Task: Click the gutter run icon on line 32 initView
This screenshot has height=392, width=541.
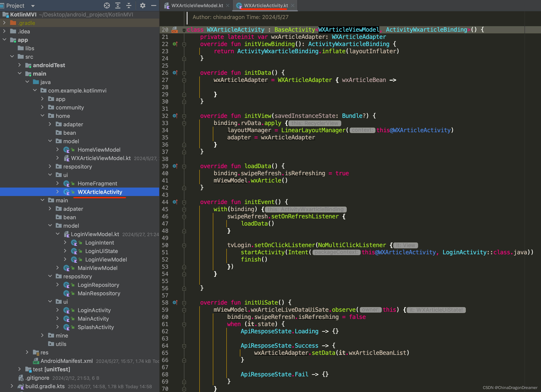Action: click(174, 116)
